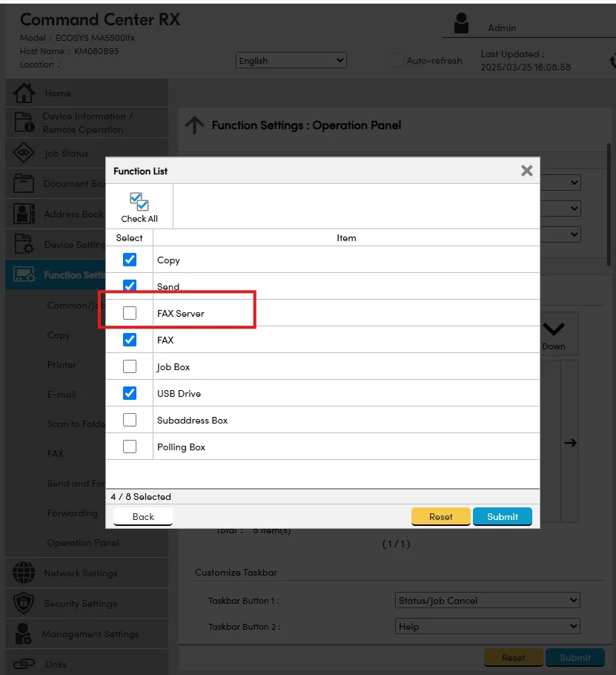Click the Home icon in sidebar

pyautogui.click(x=24, y=93)
